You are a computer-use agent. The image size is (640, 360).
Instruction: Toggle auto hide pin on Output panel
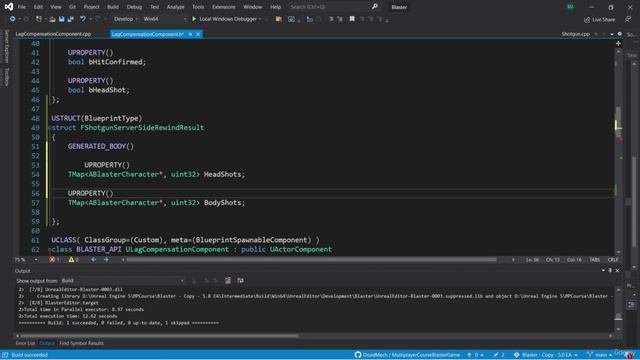tap(610, 270)
